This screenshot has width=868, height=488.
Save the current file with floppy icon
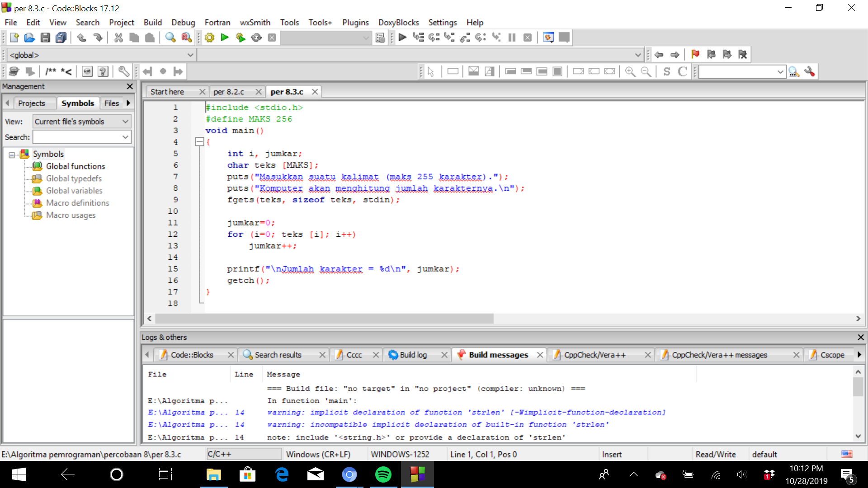45,38
